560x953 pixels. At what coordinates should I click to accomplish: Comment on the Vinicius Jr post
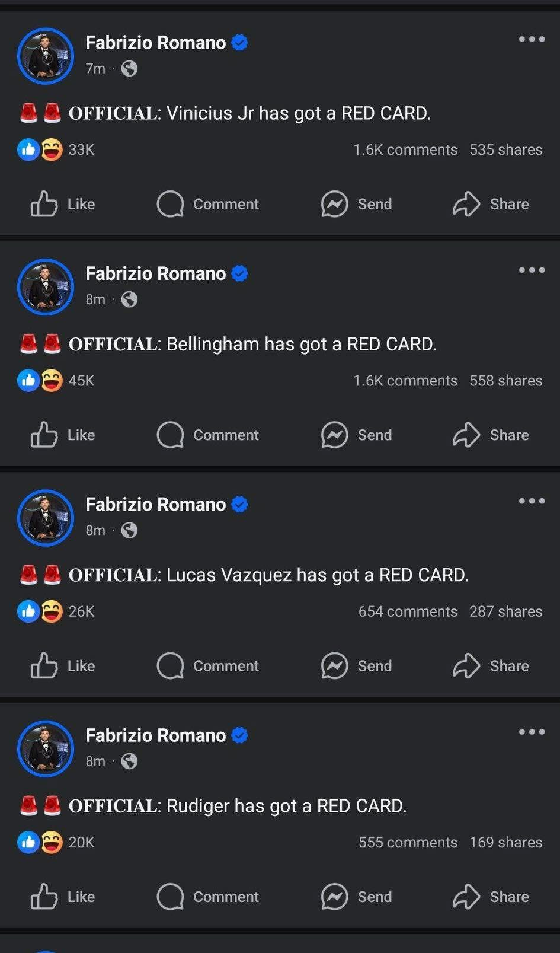coord(208,204)
